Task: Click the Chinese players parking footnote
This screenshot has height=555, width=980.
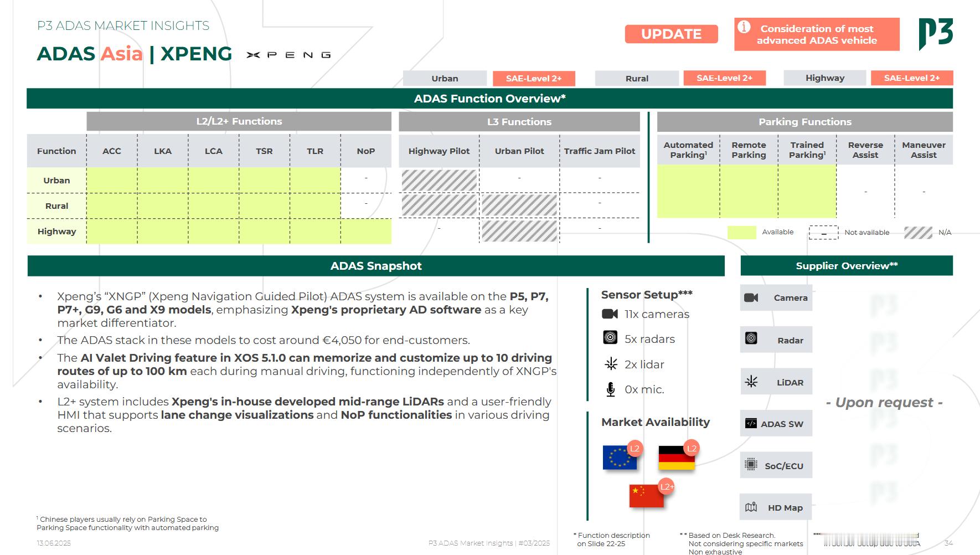Action: coord(127,523)
